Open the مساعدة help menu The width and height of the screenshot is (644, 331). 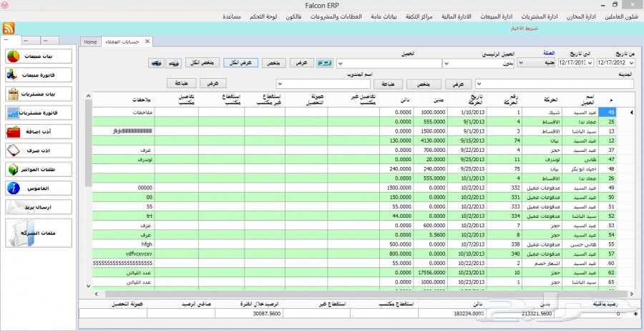pos(232,17)
